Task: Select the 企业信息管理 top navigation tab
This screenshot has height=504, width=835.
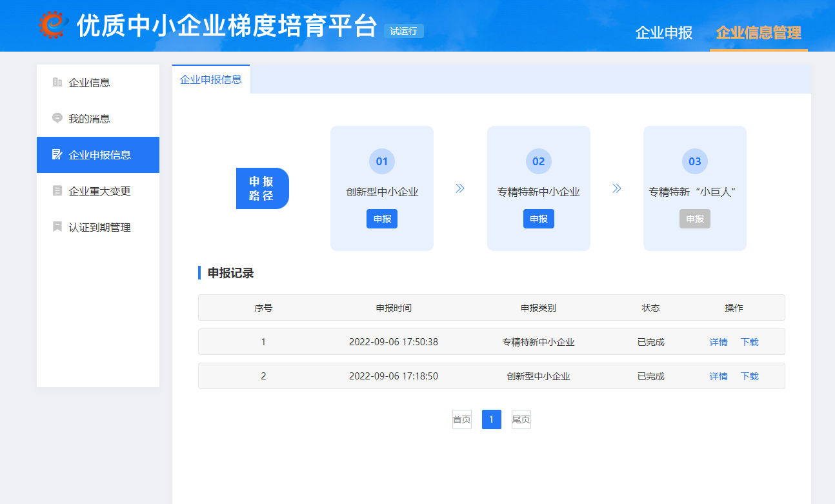Action: point(758,33)
